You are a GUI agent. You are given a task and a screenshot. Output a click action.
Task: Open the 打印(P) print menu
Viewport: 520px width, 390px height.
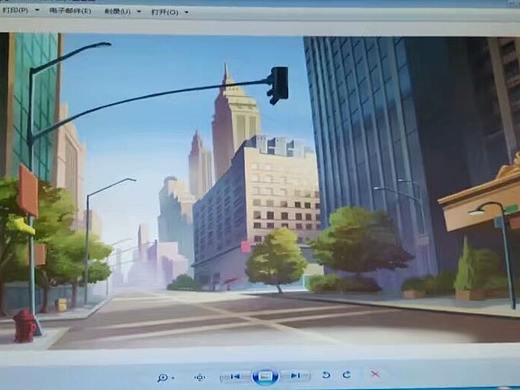tap(15, 10)
